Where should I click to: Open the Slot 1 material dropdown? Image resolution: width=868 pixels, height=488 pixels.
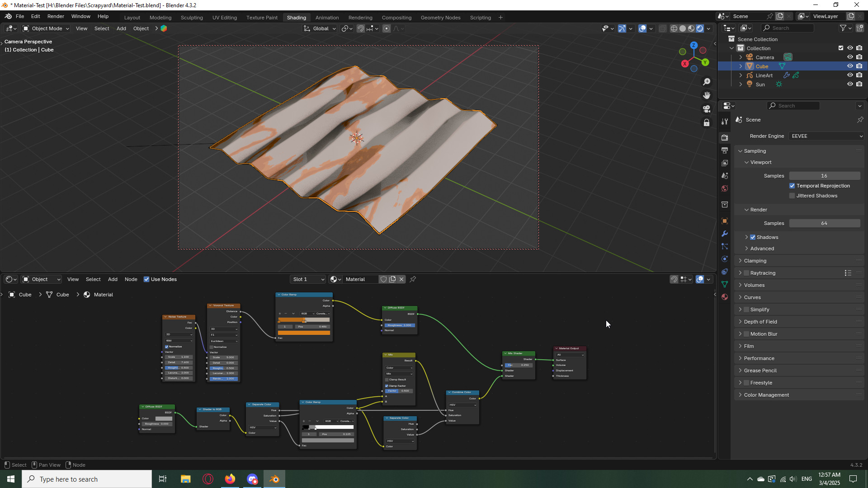click(308, 279)
